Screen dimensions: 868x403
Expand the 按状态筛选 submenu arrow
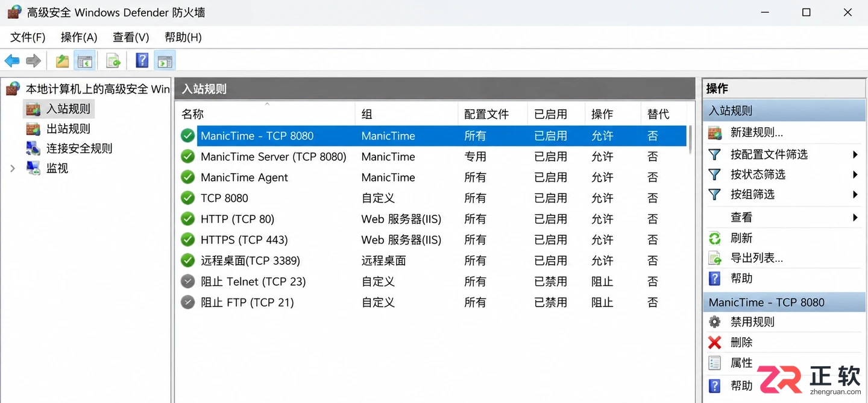click(855, 174)
